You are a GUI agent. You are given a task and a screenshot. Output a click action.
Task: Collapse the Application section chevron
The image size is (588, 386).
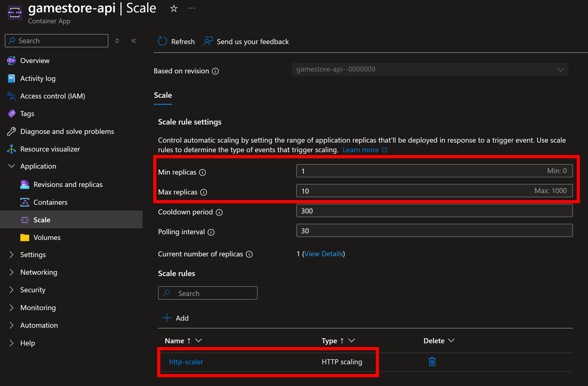(x=11, y=166)
